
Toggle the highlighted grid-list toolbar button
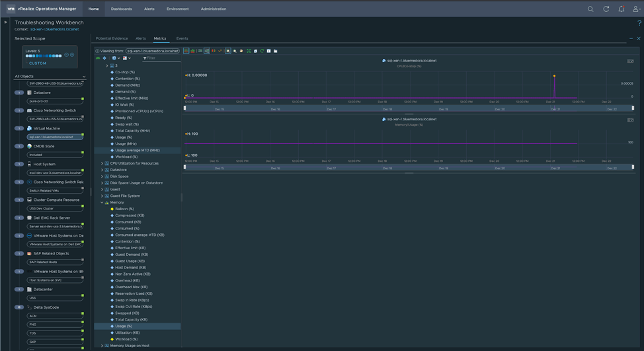coord(207,51)
